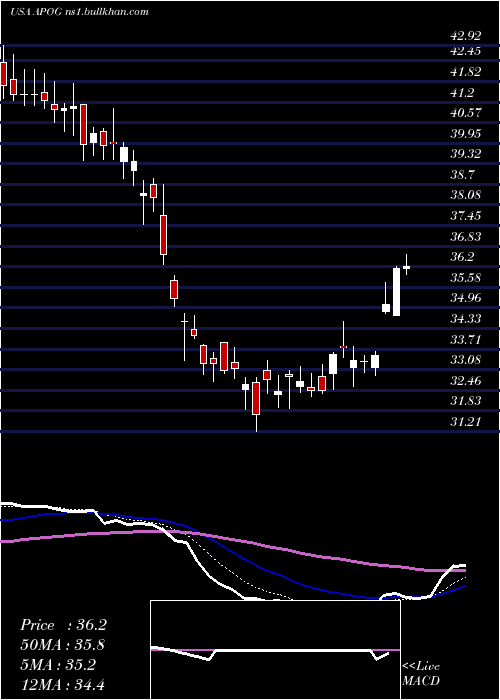Click the 35.58 price axis label

(x=466, y=278)
